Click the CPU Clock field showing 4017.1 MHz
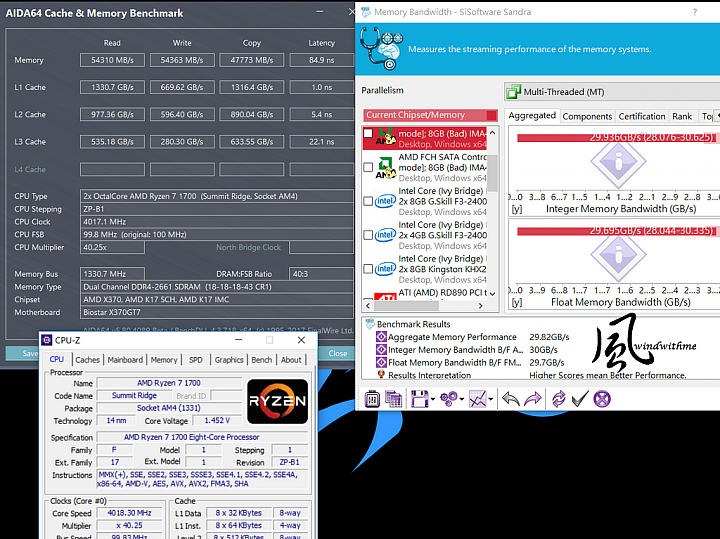Image resolution: width=720 pixels, height=539 pixels. [x=216, y=222]
